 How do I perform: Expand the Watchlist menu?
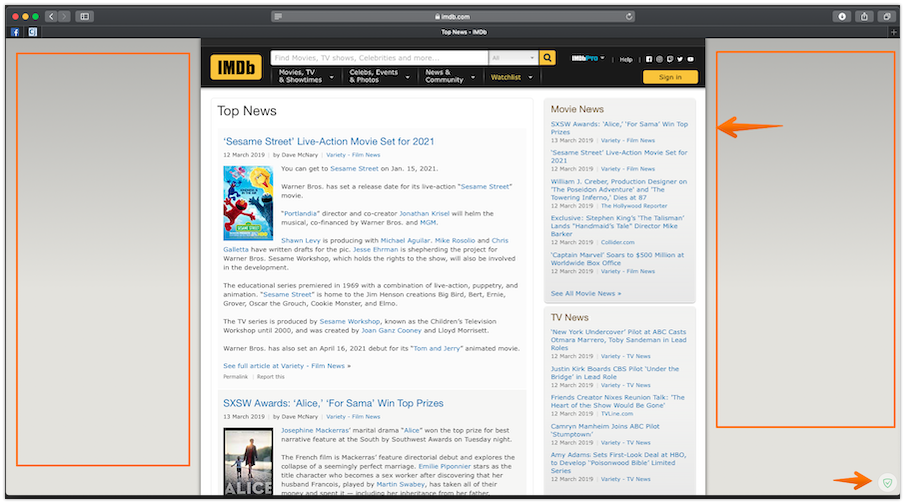point(511,77)
